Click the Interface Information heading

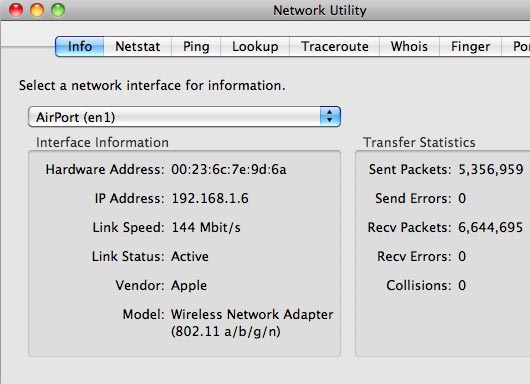(x=102, y=143)
